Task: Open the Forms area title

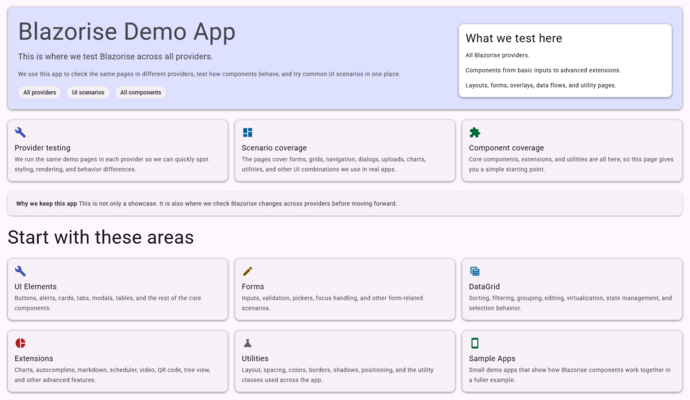Action: [x=253, y=286]
